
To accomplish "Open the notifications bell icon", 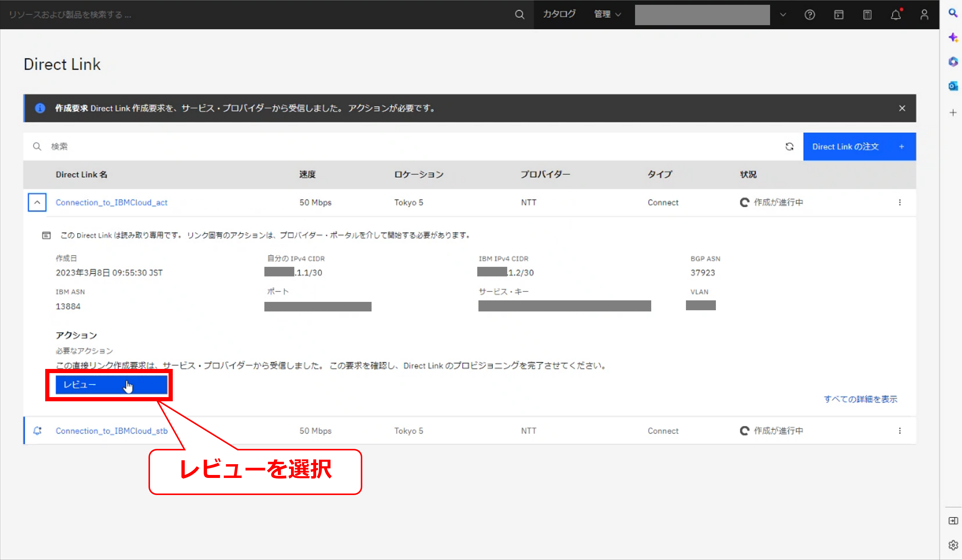I will click(x=896, y=14).
